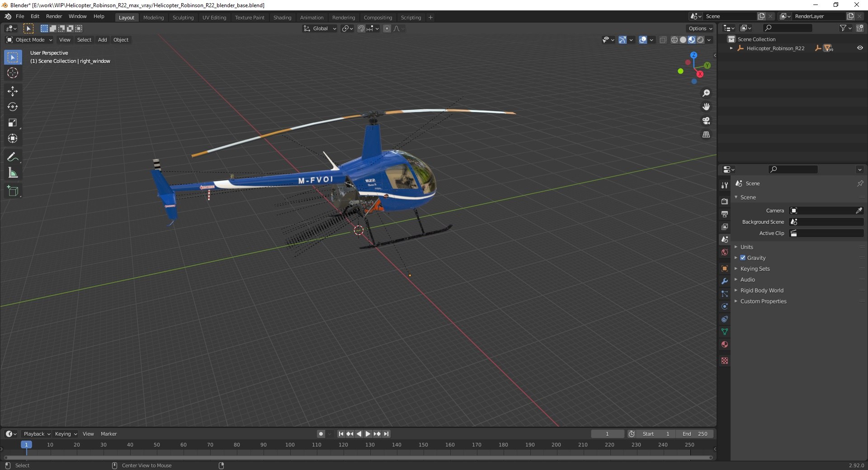Open the viewport Select menu
Viewport: 868px width, 470px height.
pos(84,40)
